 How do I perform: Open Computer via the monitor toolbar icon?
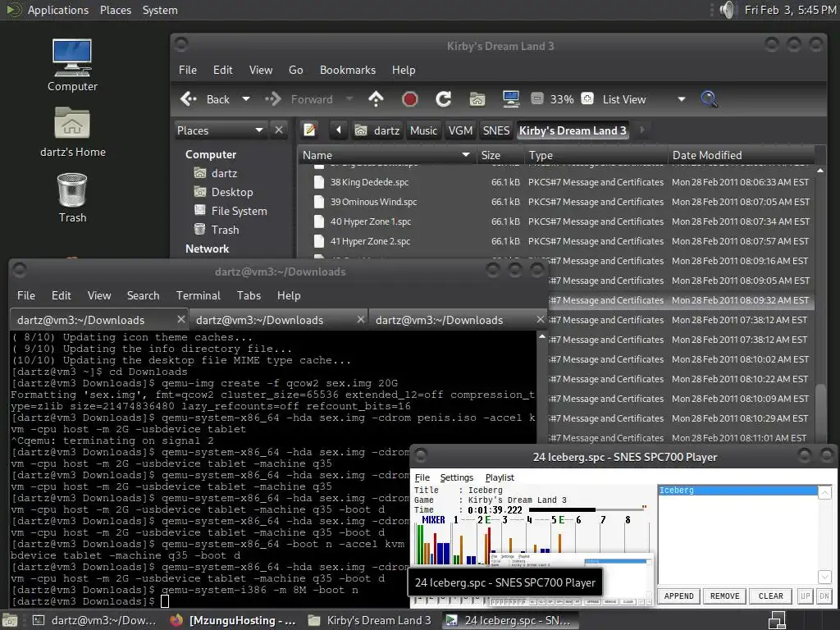tap(511, 99)
